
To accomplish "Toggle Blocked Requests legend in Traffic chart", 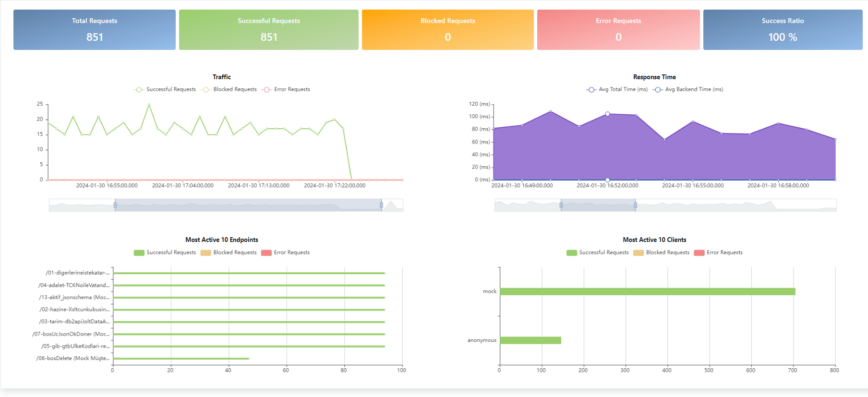I will [x=229, y=90].
